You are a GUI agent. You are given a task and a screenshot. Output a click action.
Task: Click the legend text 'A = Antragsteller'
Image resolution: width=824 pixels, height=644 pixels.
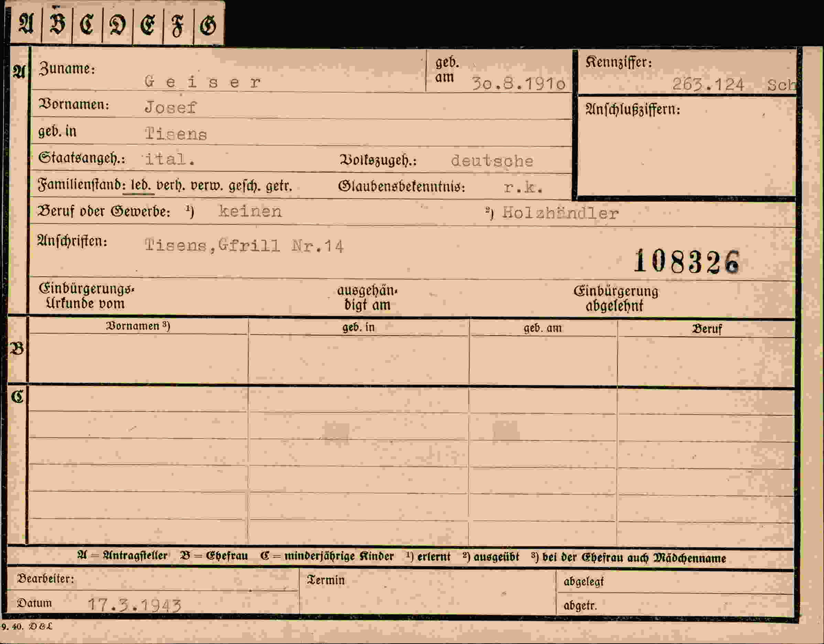point(122,555)
